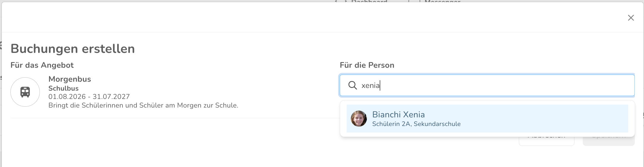Select Bianchi Xenia from the suggestions

coord(487,119)
